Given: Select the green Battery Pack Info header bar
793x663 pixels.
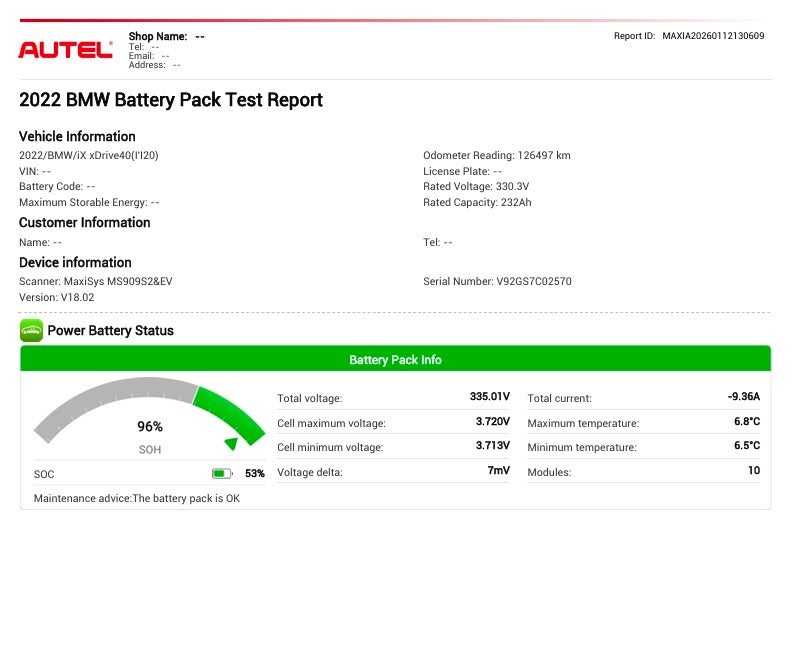Looking at the screenshot, I should 395,359.
